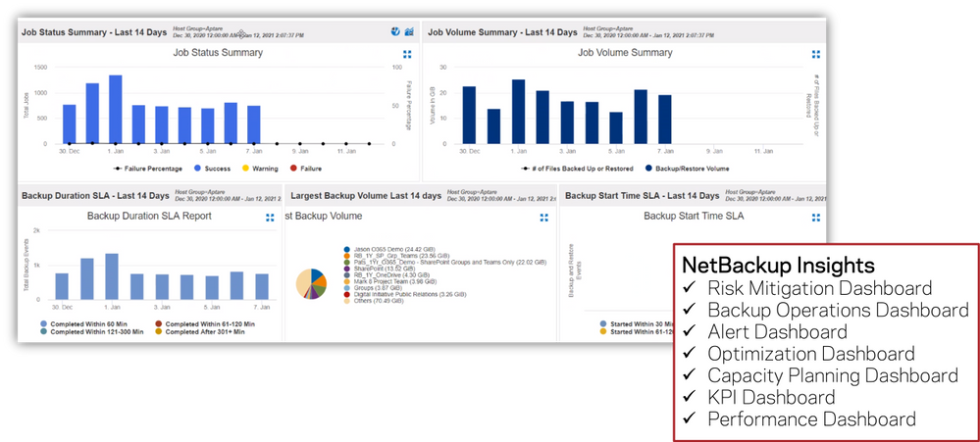Click the 7. Jan bar in Job Volume Summary
Image resolution: width=980 pixels, height=442 pixels.
(665, 120)
